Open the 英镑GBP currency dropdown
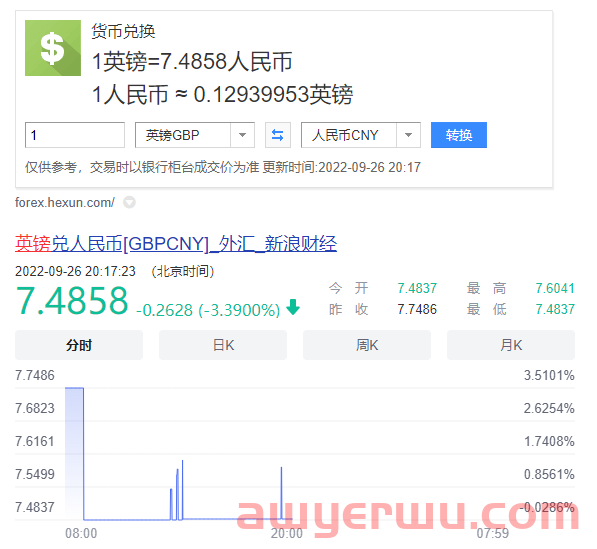Image resolution: width=597 pixels, height=549 pixels. pyautogui.click(x=195, y=135)
